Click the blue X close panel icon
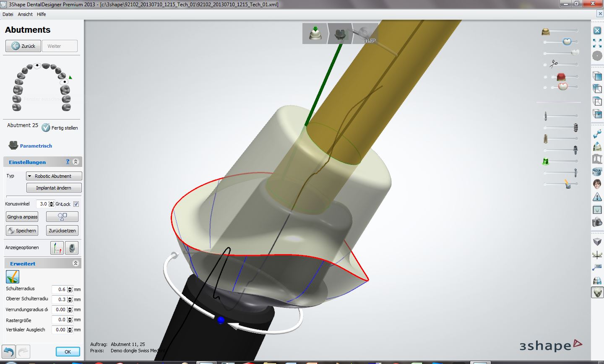The image size is (604, 364). click(x=597, y=31)
